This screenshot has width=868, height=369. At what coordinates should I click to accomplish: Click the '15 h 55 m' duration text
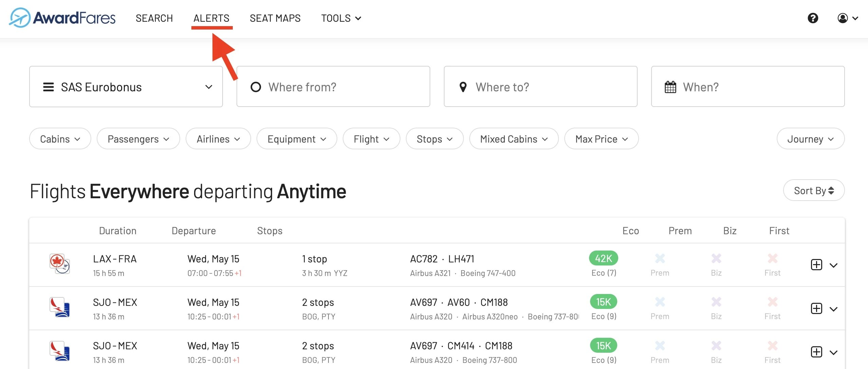[x=109, y=273]
